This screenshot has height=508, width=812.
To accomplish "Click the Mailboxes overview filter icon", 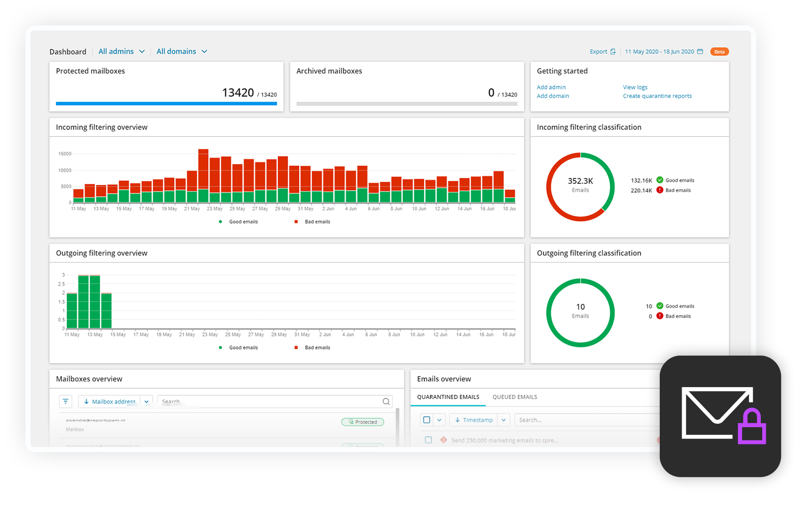I will click(x=65, y=401).
